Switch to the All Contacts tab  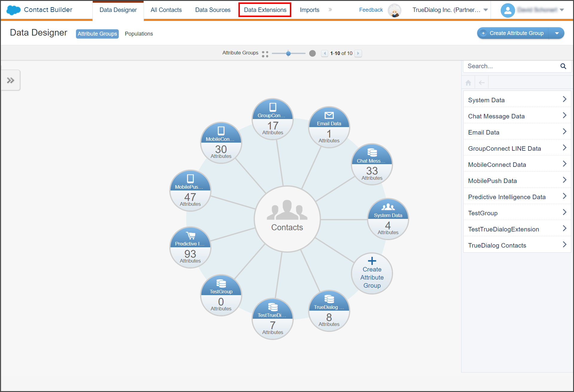pyautogui.click(x=166, y=10)
